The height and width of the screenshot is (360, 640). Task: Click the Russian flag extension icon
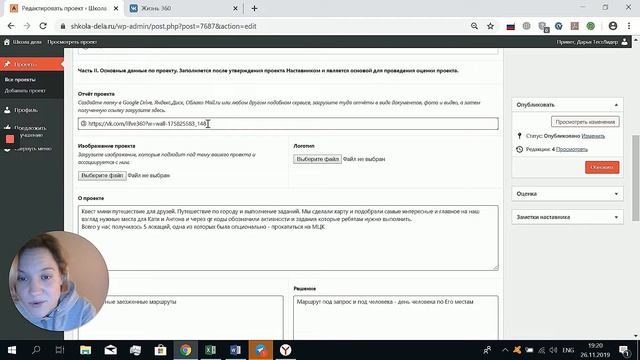[x=510, y=27]
